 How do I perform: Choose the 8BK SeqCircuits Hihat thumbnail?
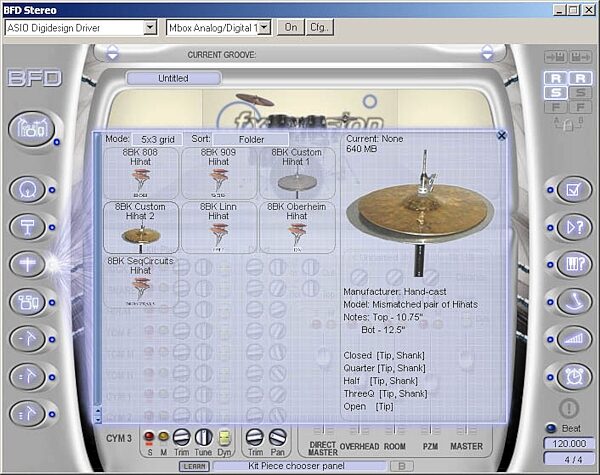point(140,282)
